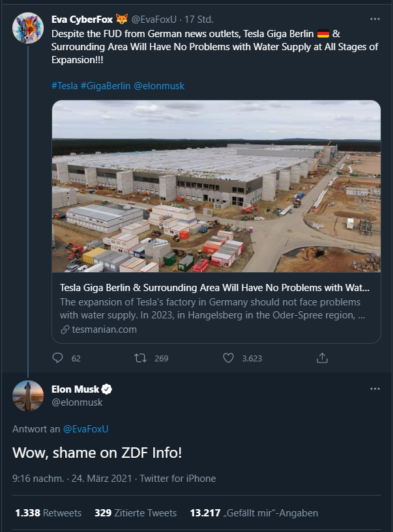The height and width of the screenshot is (532, 393).
Task: Like Eva CyberFox's tweet with heart icon
Action: click(228, 357)
